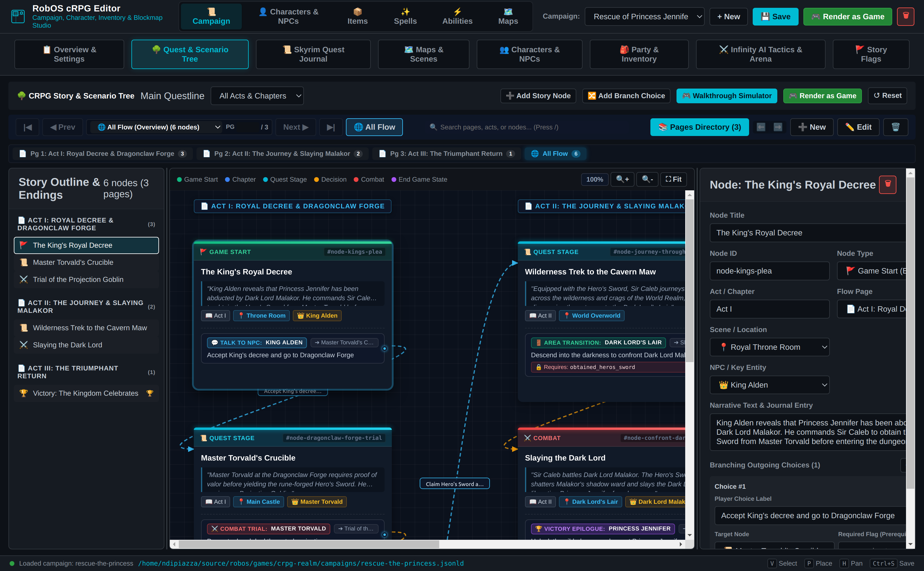
Task: Open the Maps editor section
Action: pyautogui.click(x=508, y=17)
